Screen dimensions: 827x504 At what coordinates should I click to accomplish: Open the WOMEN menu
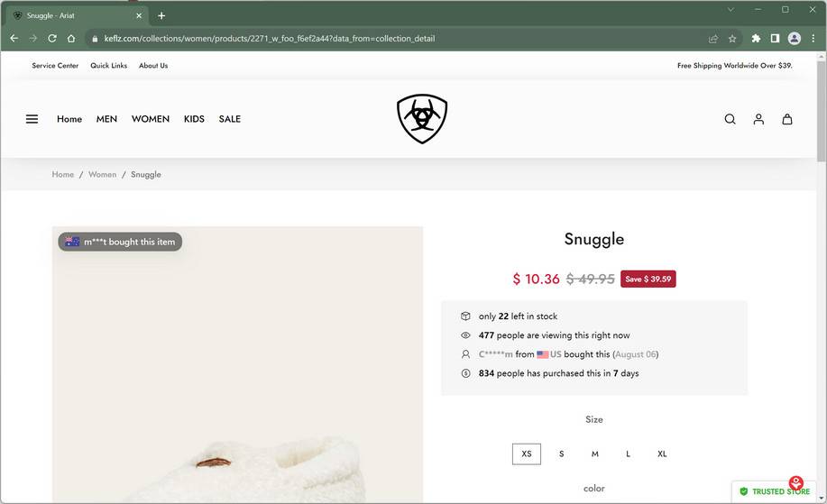[x=151, y=119]
